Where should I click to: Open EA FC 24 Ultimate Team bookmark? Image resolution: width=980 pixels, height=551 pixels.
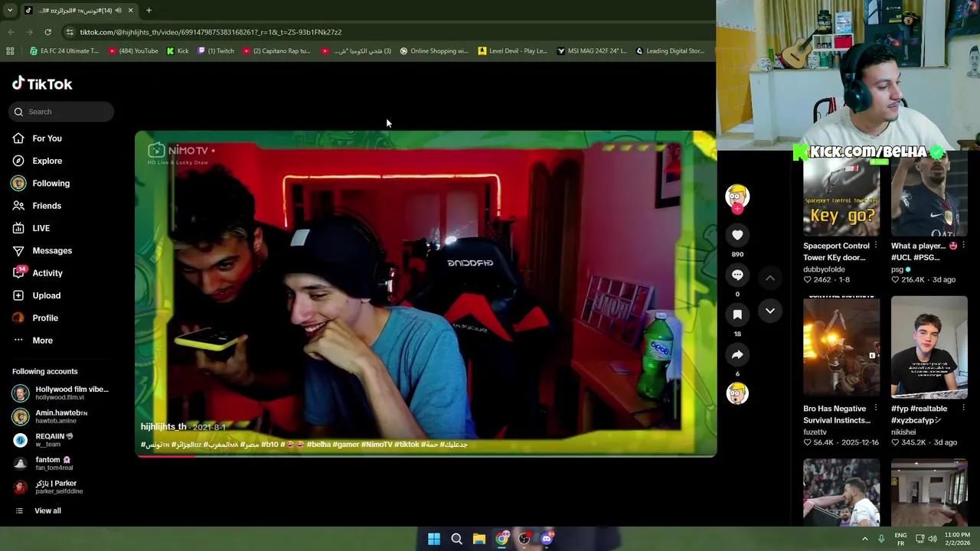(64, 51)
